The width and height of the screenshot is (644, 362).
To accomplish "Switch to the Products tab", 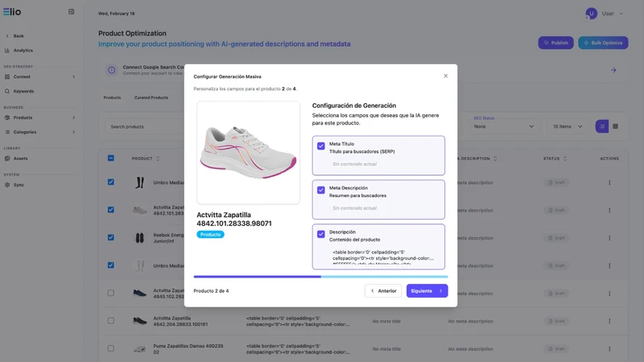I will 112,97.
